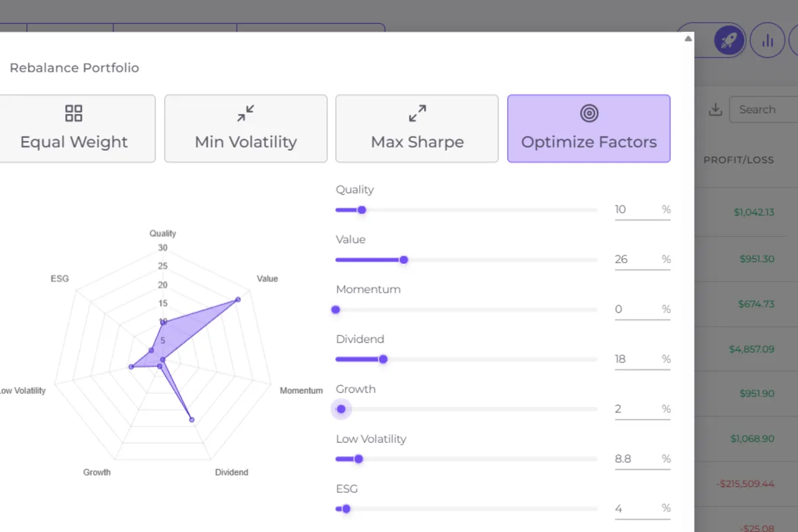Click the Momentum slider handle

[x=336, y=309]
